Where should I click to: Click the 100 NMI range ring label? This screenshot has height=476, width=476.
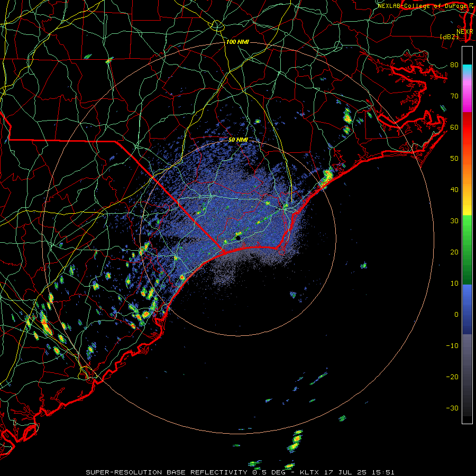coord(237,42)
